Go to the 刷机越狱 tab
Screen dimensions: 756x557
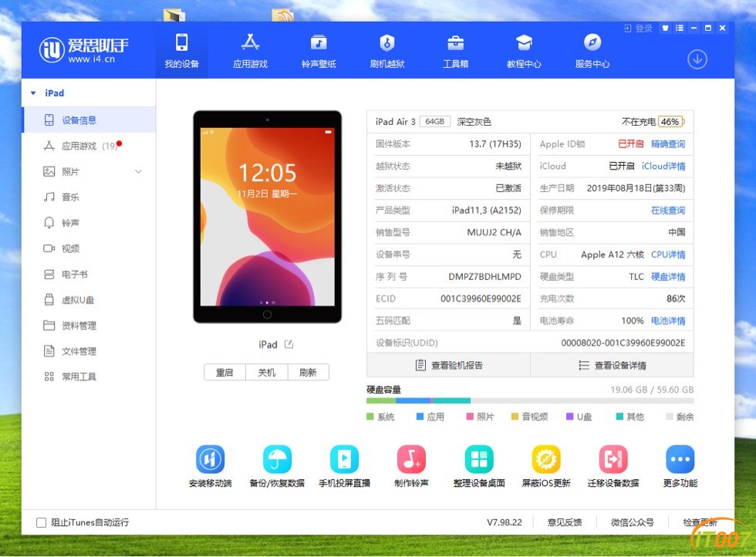pyautogui.click(x=386, y=50)
